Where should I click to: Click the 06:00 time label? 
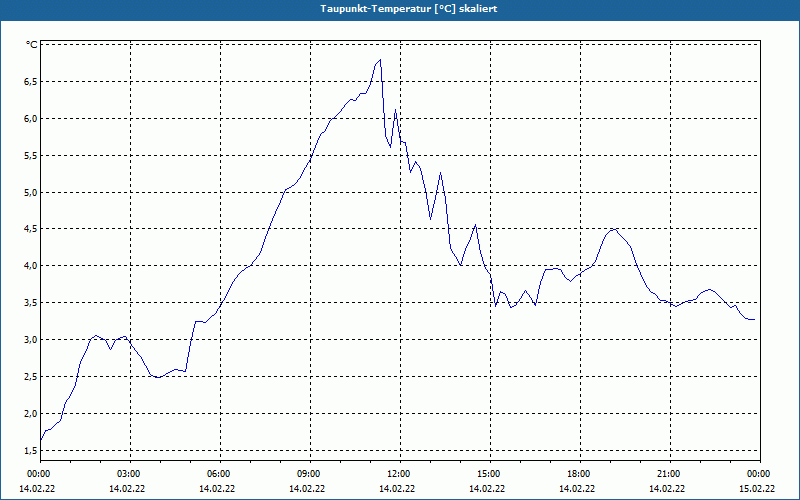coord(217,474)
